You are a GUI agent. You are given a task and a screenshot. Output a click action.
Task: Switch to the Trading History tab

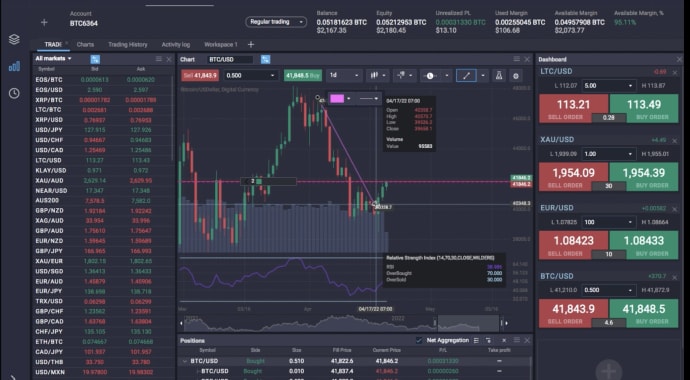[128, 44]
